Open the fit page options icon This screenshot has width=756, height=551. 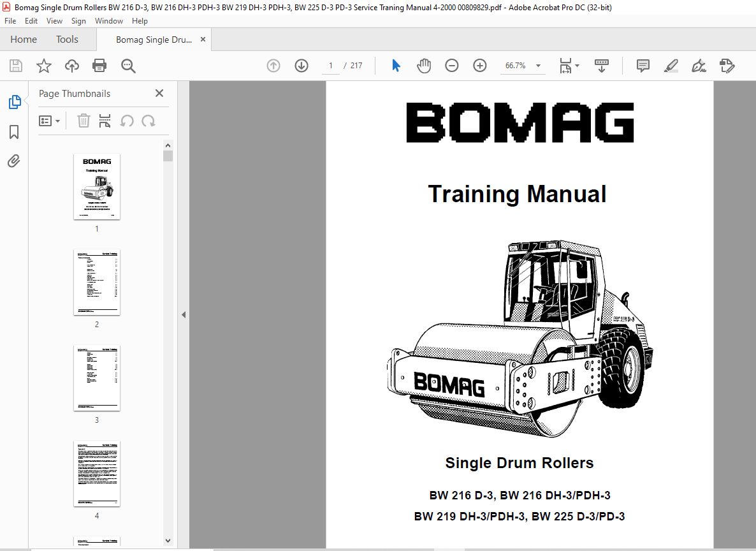[x=569, y=66]
